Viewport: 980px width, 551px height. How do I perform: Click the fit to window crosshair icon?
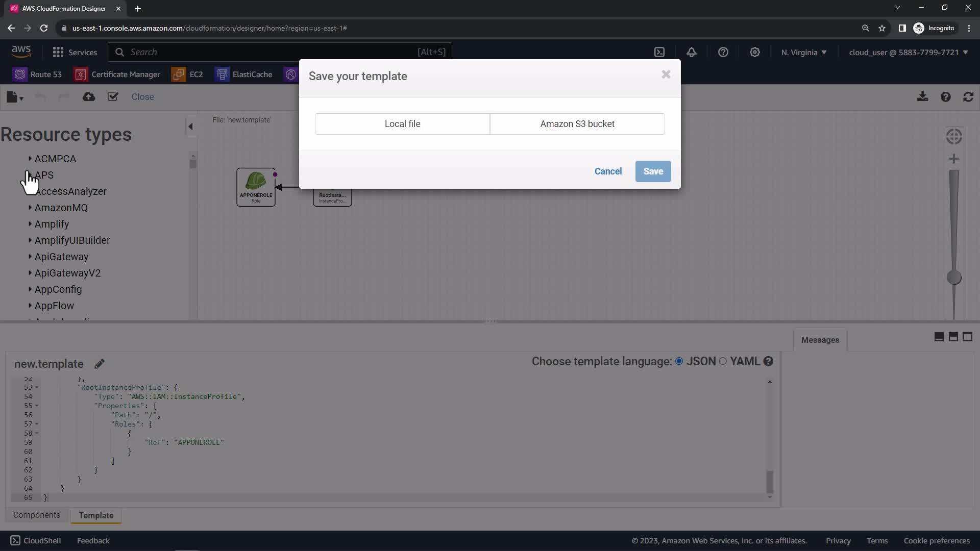click(x=953, y=136)
